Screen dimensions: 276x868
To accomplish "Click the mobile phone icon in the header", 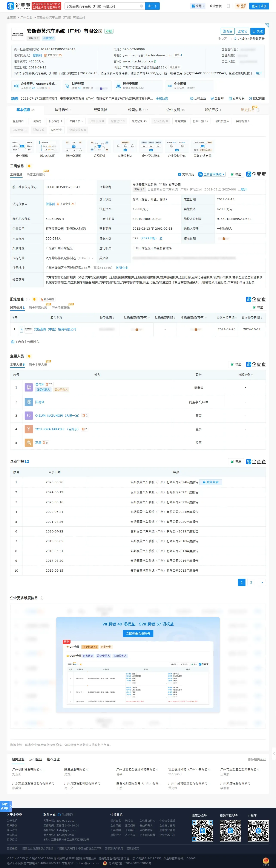I will click(228, 6).
